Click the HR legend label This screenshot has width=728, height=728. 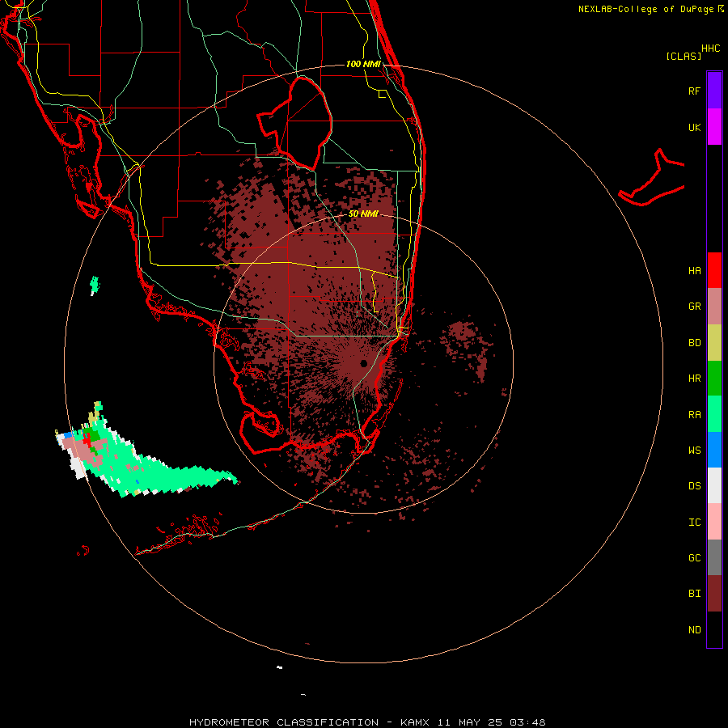(x=694, y=379)
